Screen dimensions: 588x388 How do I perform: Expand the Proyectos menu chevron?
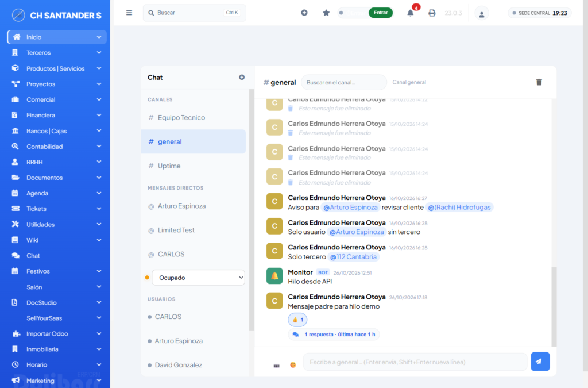tap(99, 84)
